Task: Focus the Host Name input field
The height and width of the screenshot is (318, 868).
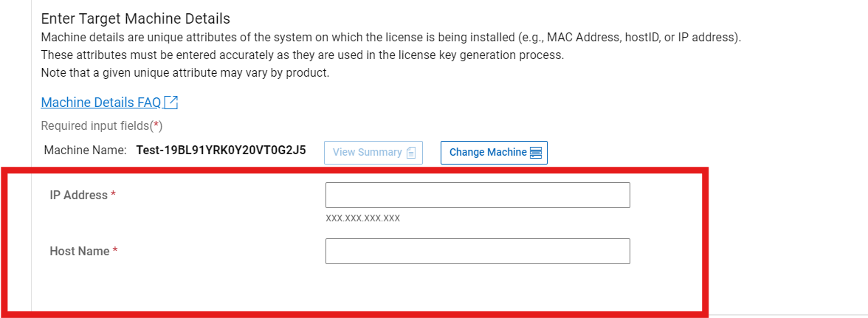Action: [478, 251]
